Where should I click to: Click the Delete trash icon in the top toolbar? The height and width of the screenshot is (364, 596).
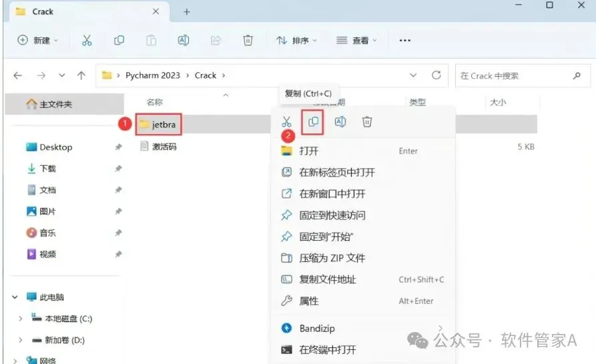[x=248, y=40]
